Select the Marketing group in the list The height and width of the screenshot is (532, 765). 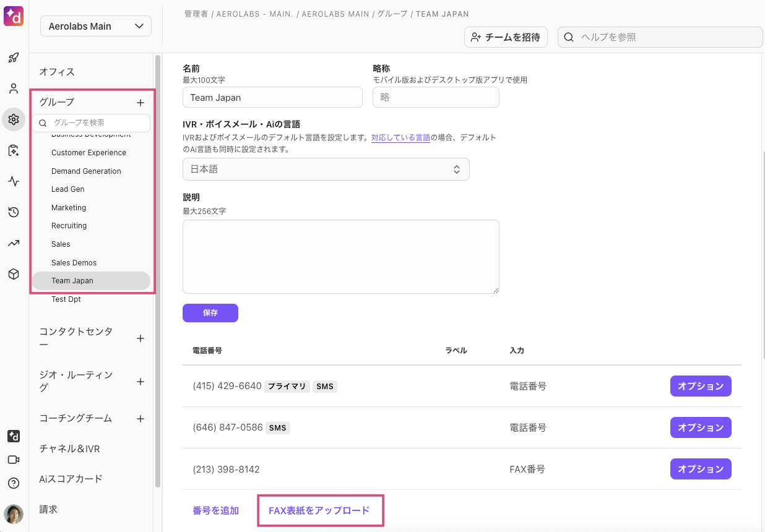coord(69,208)
